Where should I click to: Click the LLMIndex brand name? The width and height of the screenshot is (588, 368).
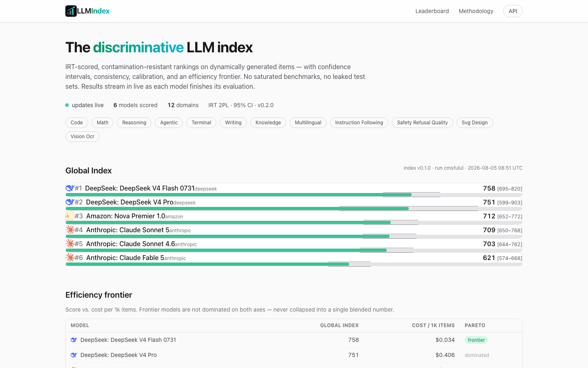point(93,11)
